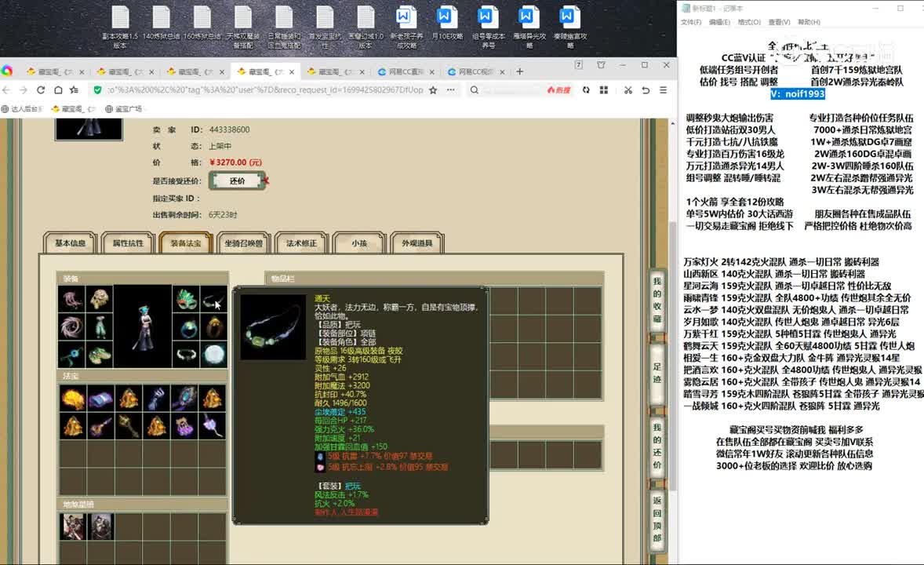Open 足迹 side button
This screenshot has height=565, width=924.
[657, 373]
